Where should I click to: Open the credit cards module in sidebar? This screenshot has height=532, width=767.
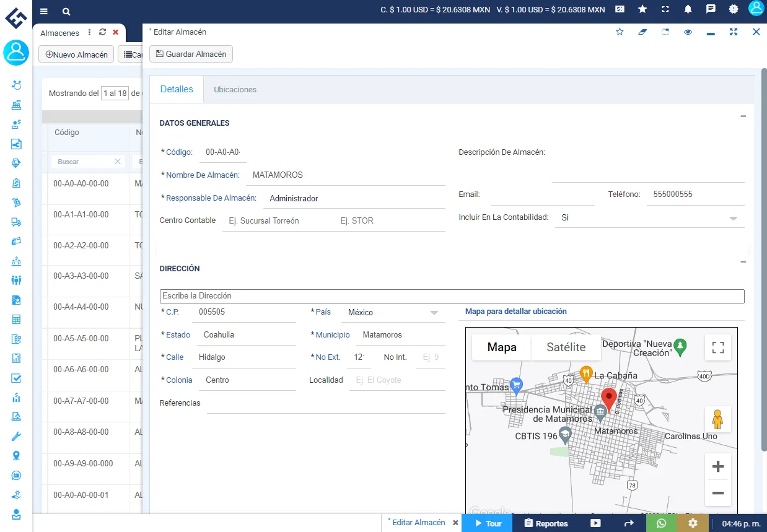[16, 241]
